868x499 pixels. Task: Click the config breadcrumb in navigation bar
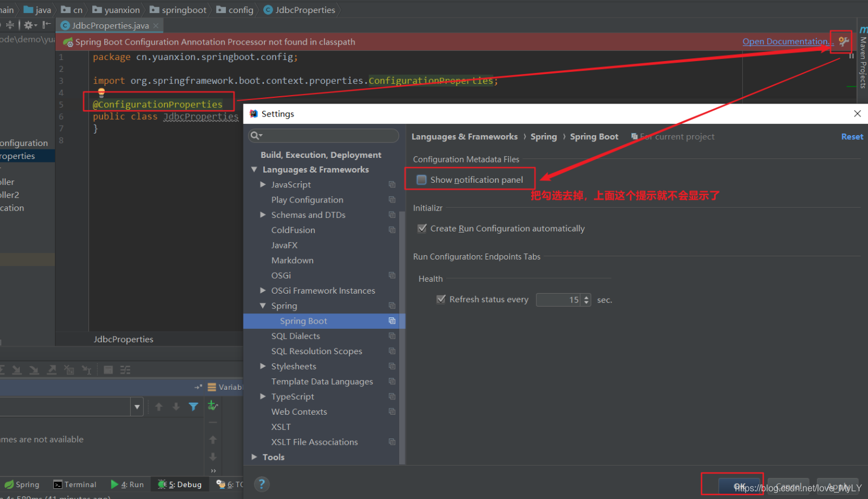click(235, 10)
